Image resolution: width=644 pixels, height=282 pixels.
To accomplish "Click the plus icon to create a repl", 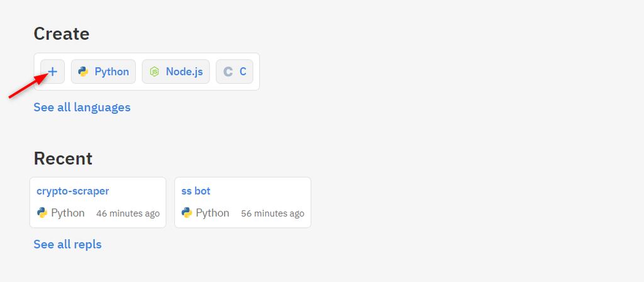I will tap(53, 72).
